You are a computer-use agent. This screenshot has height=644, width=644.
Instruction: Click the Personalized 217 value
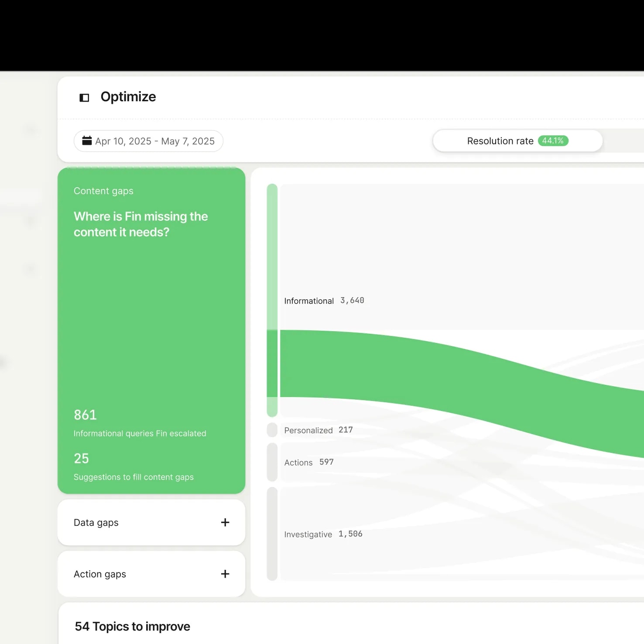click(x=346, y=430)
